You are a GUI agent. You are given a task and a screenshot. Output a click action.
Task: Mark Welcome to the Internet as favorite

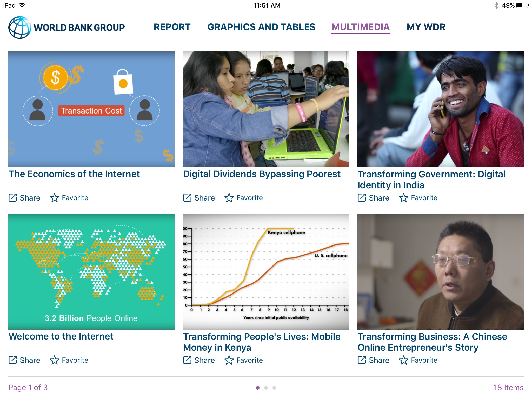pos(55,360)
